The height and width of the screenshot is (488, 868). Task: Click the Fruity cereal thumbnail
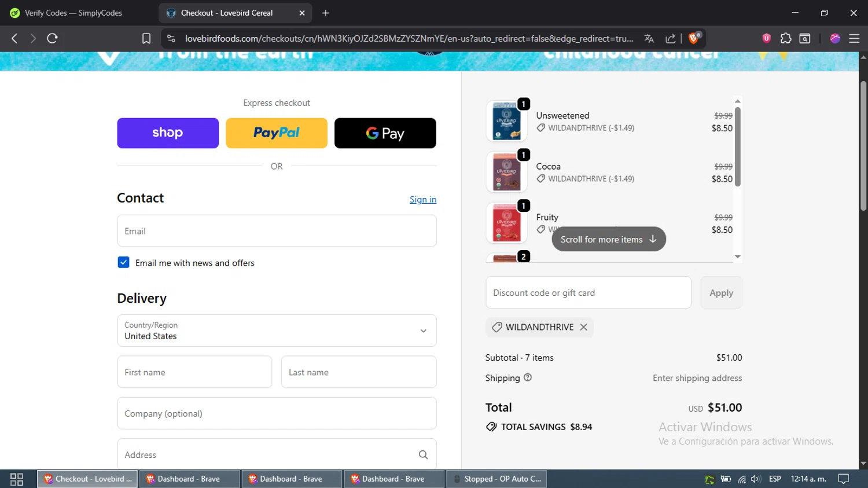click(x=506, y=223)
